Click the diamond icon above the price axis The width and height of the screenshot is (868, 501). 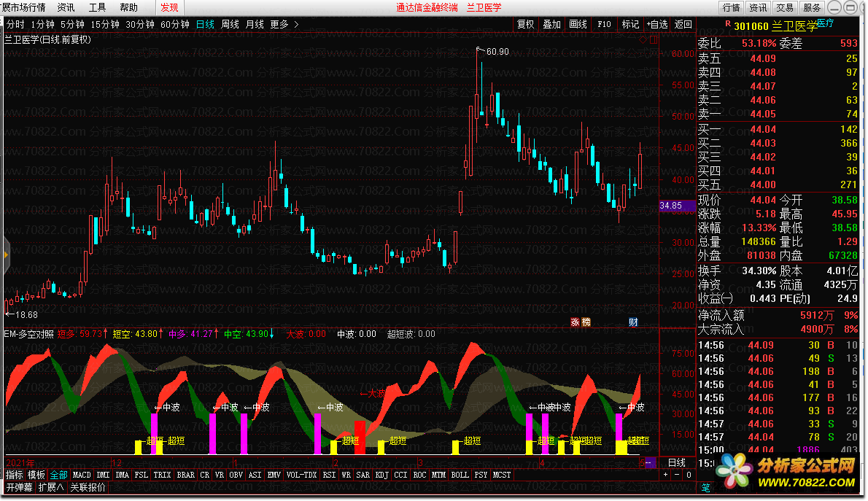tap(642, 40)
